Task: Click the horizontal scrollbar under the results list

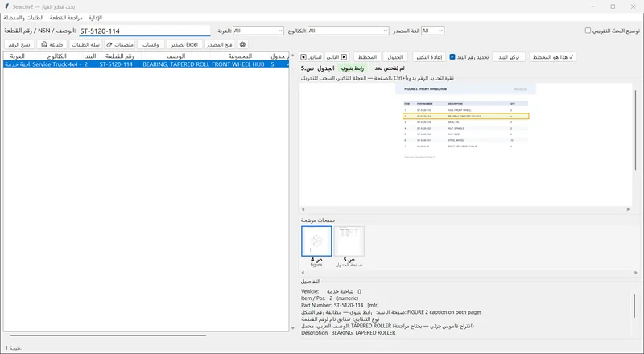Action: [108, 335]
